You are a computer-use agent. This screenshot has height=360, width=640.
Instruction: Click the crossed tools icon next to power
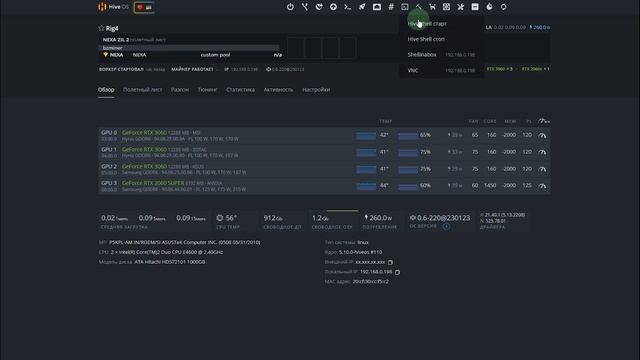tap(305, 7)
